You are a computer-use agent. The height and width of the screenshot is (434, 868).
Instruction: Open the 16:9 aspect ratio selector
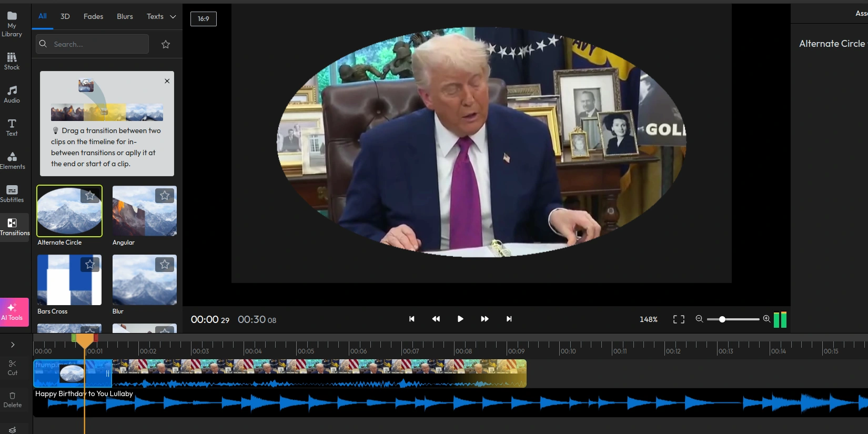tap(204, 19)
